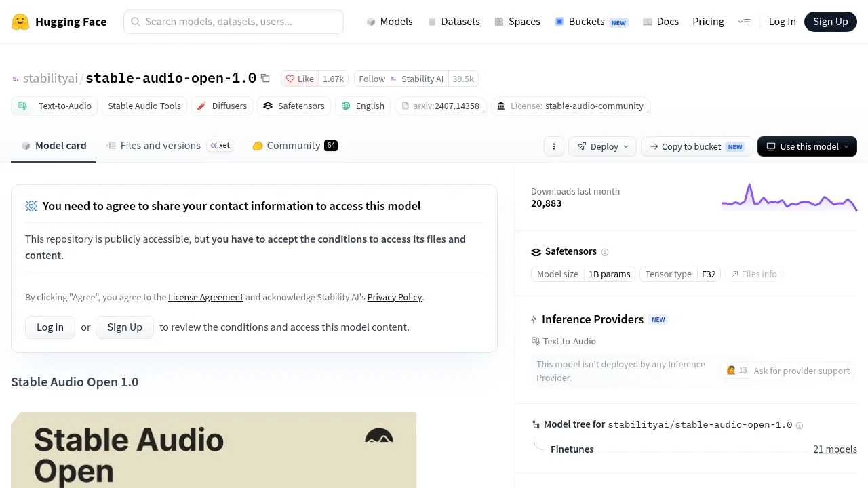Open Spaces in the navigation bar
Image resolution: width=868 pixels, height=488 pixels.
click(517, 22)
